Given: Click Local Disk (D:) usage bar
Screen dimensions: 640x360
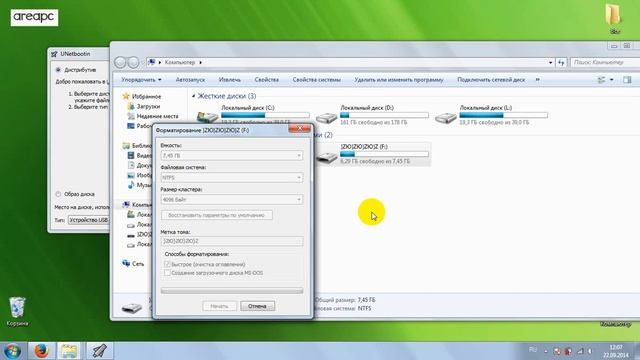Looking at the screenshot, I should [x=384, y=116].
